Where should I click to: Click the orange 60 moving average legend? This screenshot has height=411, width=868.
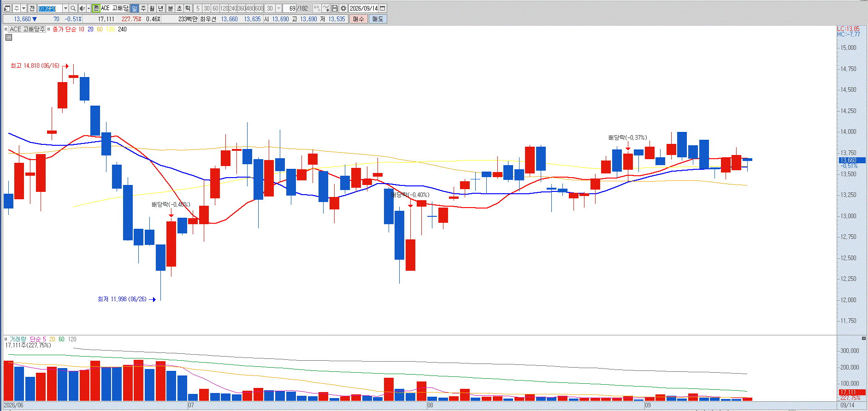click(100, 29)
